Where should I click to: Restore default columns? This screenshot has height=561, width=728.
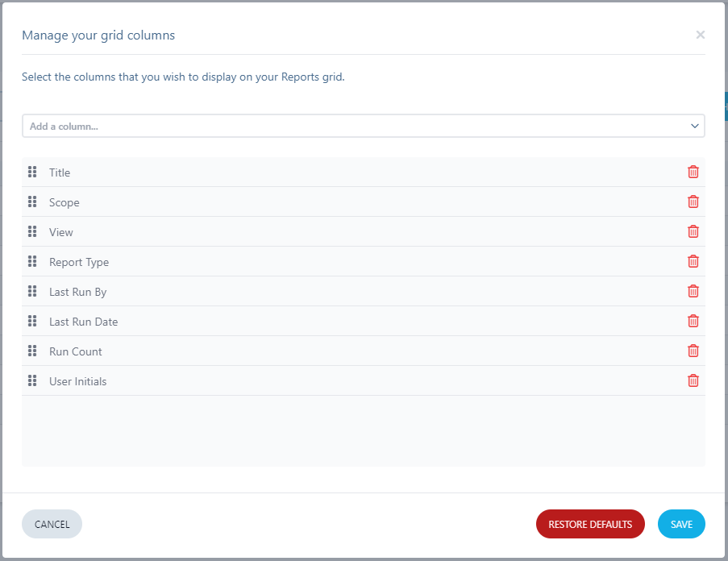[590, 524]
